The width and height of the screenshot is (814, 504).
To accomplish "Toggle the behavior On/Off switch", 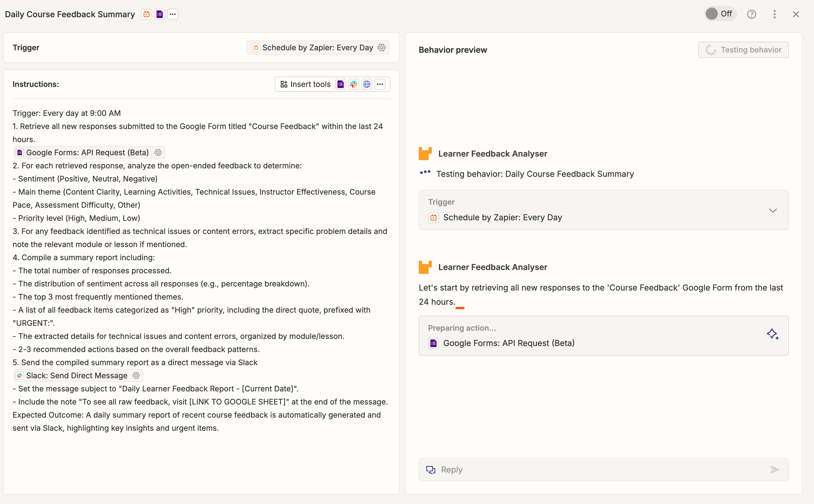I will (x=720, y=14).
